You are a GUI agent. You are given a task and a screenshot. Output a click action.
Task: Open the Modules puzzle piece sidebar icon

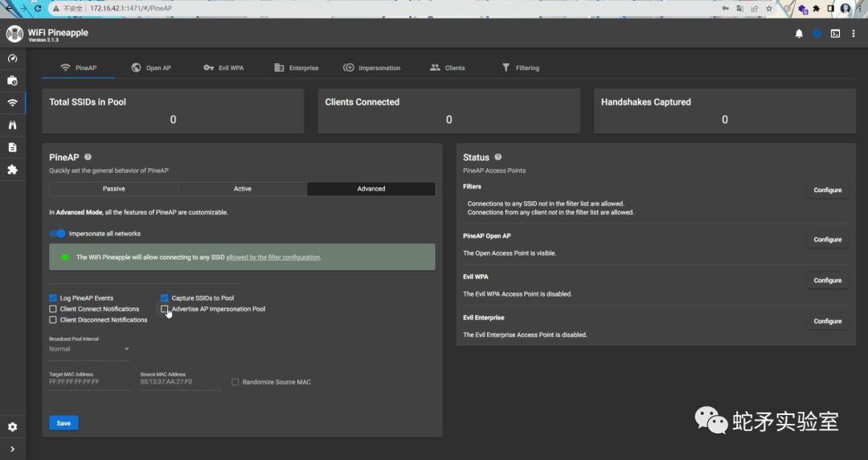tap(12, 170)
